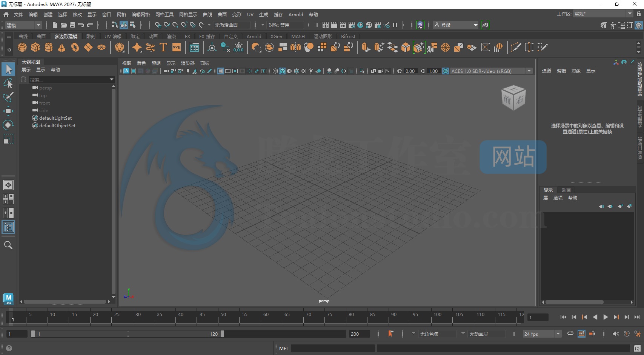Viewport: 644px width, 355px height.
Task: Select the Lasso selection tool
Action: pyautogui.click(x=8, y=84)
